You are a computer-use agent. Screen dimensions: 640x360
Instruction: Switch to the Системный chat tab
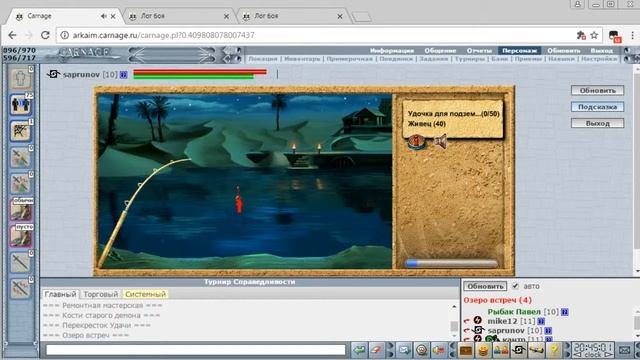(x=145, y=294)
